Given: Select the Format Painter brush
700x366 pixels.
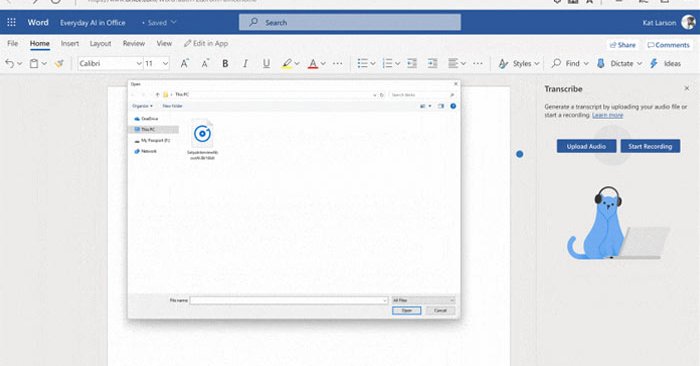Looking at the screenshot, I should point(59,64).
